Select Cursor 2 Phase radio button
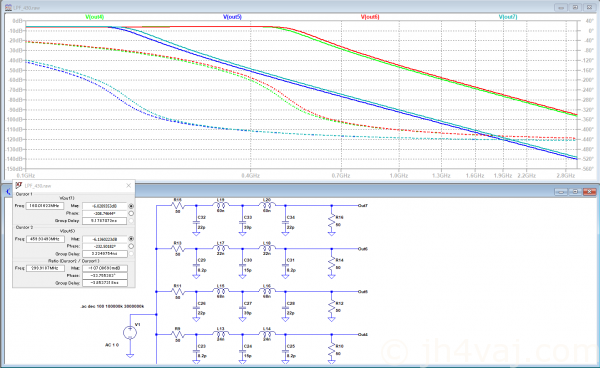Image resolution: width=600 pixels, height=368 pixels. (x=131, y=246)
